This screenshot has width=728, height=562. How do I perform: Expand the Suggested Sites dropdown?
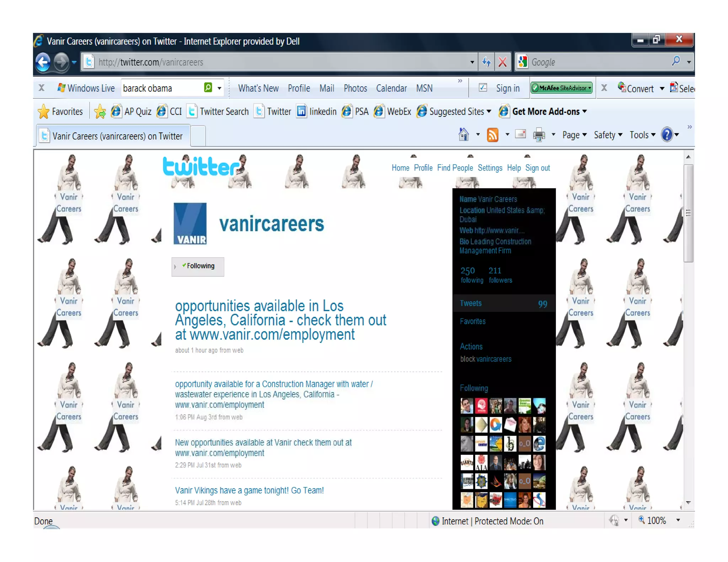click(489, 112)
